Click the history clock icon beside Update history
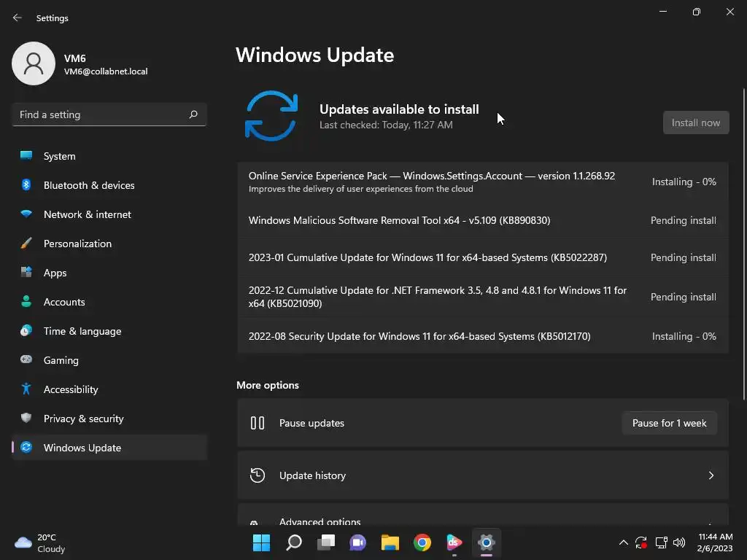Image resolution: width=747 pixels, height=560 pixels. pyautogui.click(x=258, y=475)
